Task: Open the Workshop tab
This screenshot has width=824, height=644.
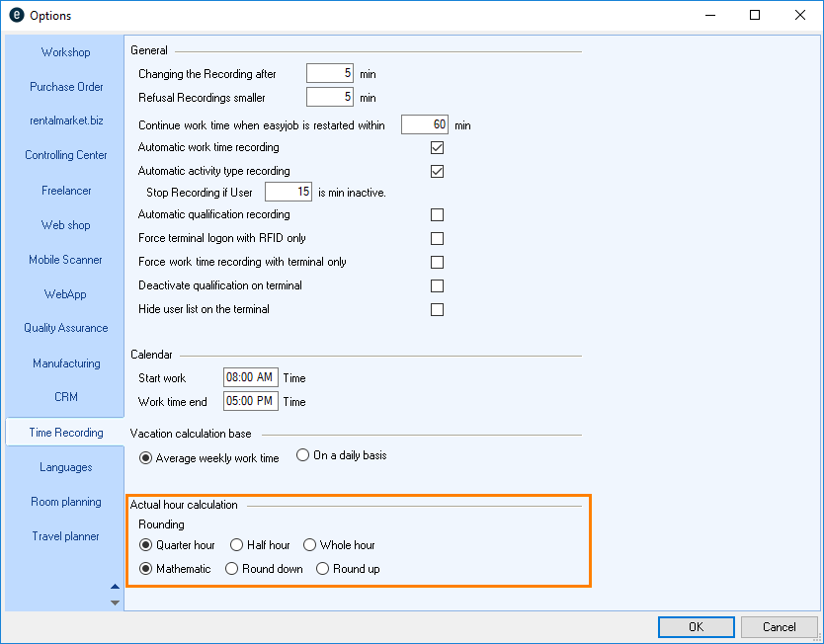Action: 65,52
